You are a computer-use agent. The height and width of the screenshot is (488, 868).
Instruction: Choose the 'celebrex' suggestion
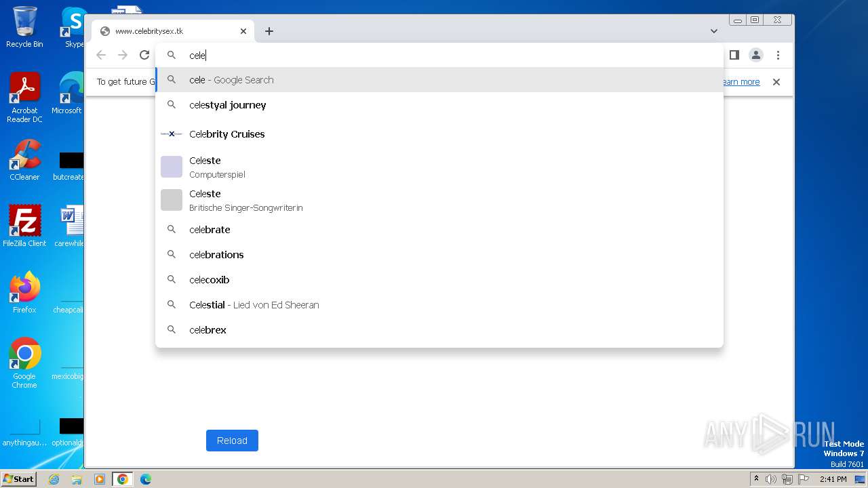(x=439, y=330)
